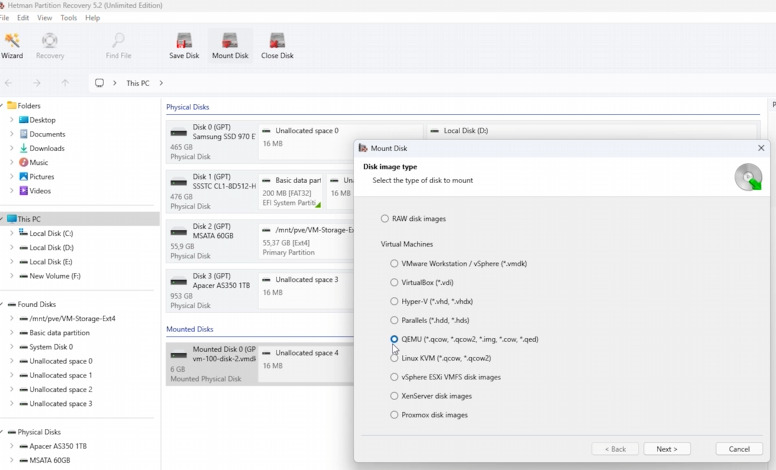
Task: Open the View menu
Action: tap(45, 18)
